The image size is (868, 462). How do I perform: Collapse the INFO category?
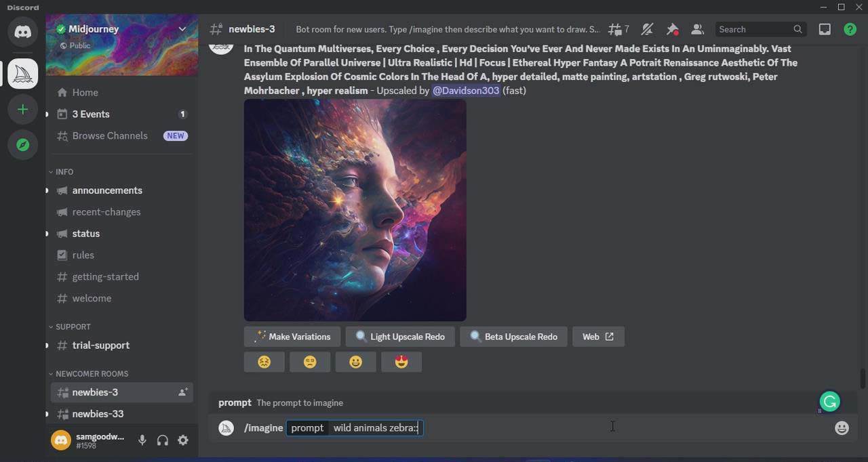(x=63, y=171)
